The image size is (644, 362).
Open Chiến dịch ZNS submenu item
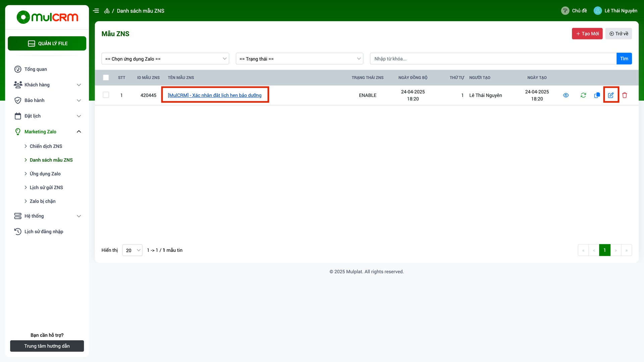point(46,146)
